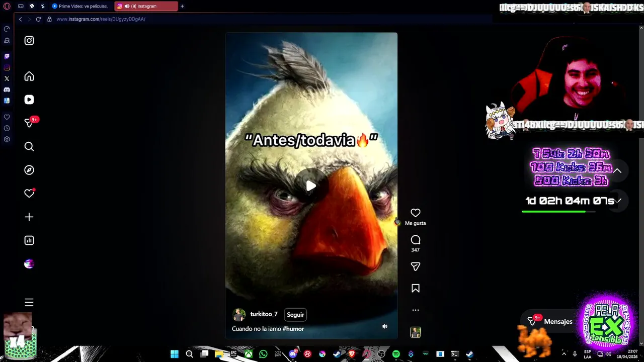Select the Instagram browser tab
Viewport: 644px width, 362px height.
click(x=146, y=6)
